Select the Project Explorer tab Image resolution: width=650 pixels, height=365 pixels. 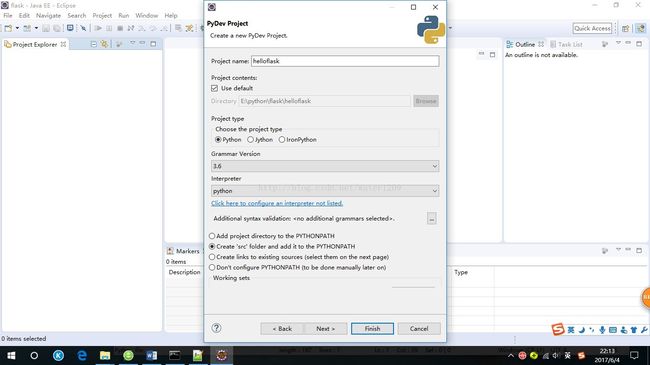35,44
